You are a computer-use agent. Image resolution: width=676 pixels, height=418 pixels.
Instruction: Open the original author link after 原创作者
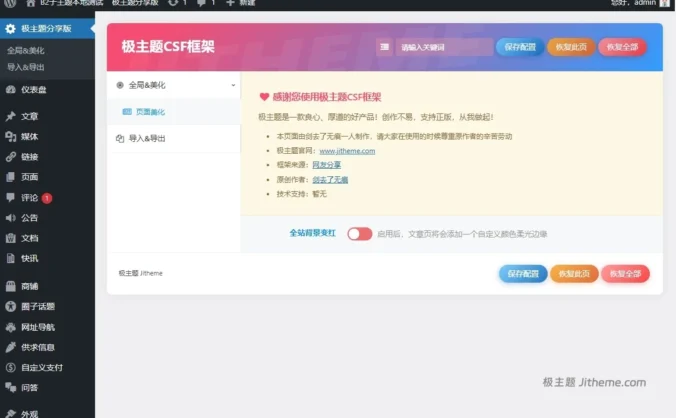coord(330,180)
